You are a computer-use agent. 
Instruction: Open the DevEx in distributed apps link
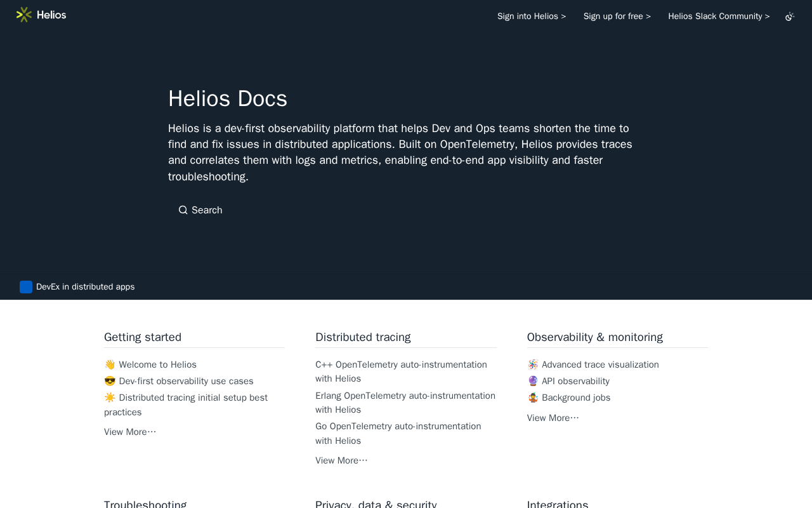86,287
